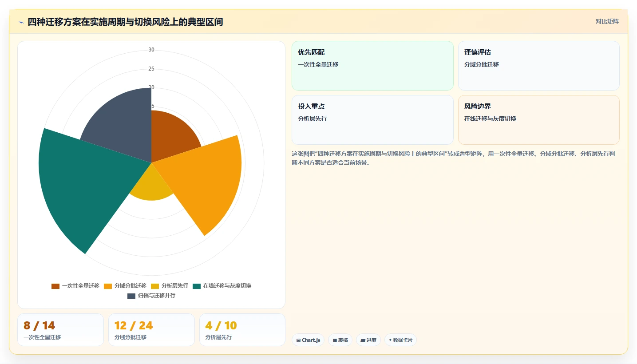Toggle the 在线迁移与灰度切换 legend swatch
The height and width of the screenshot is (364, 637).
[197, 286]
